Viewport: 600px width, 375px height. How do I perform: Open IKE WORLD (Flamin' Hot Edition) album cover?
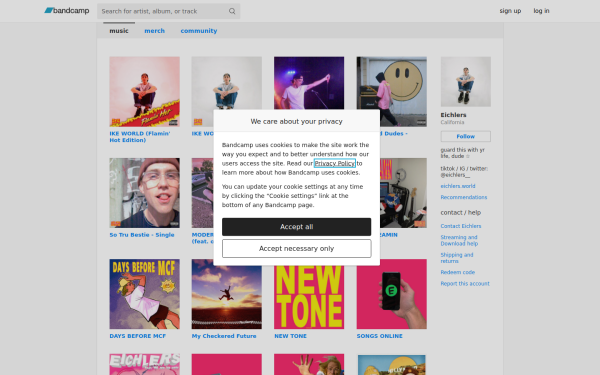point(144,91)
